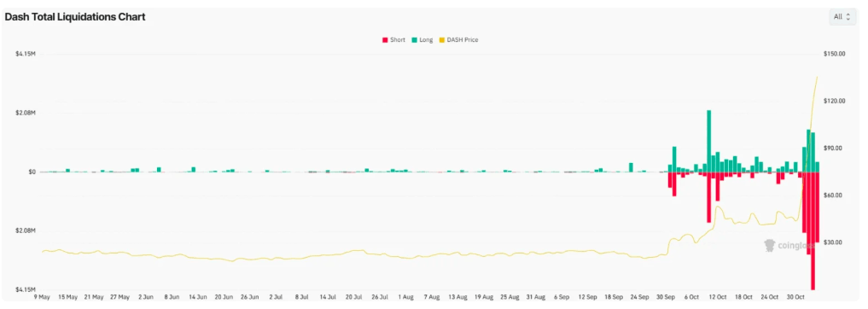
Task: Click the 26 Jun date label
Action: click(250, 297)
